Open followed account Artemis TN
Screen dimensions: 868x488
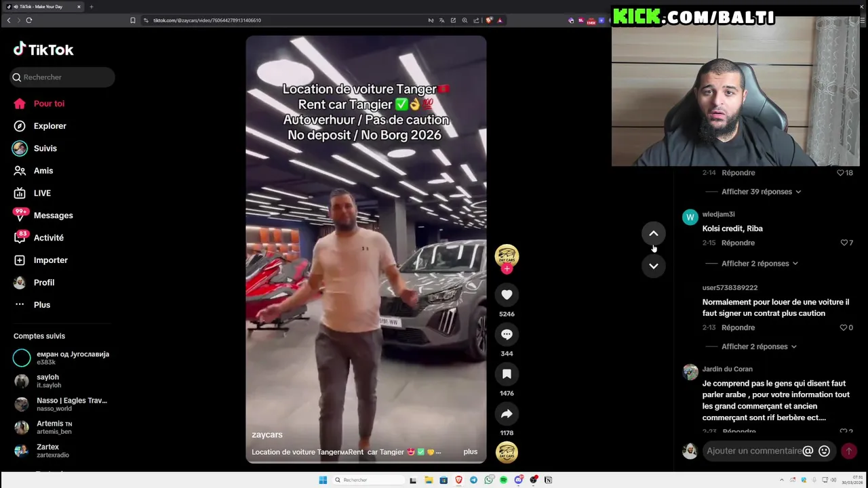pos(43,427)
